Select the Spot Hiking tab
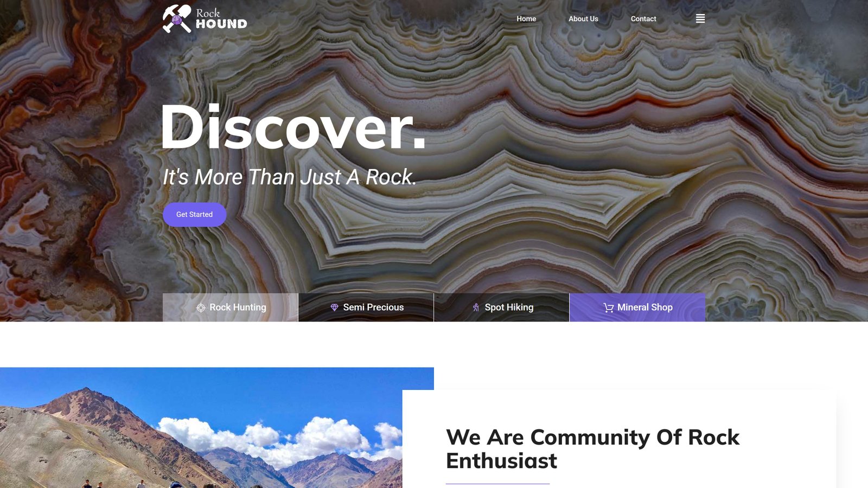Viewport: 868px width, 488px height. pyautogui.click(x=502, y=307)
